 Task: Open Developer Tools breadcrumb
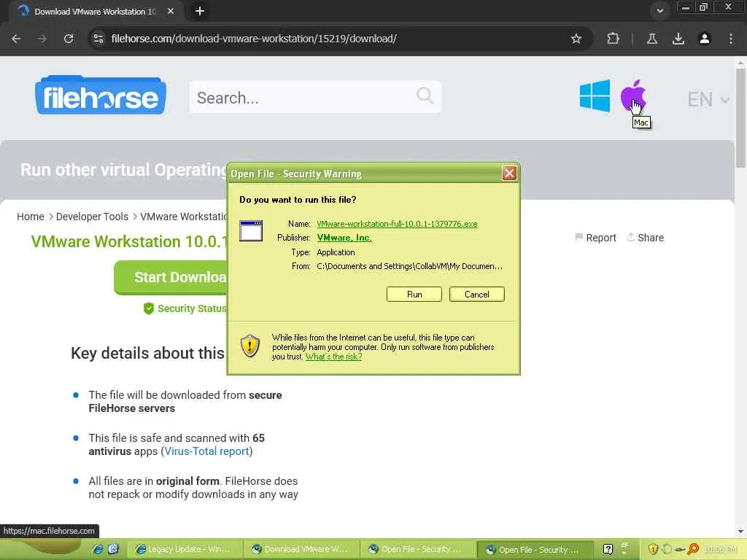click(x=92, y=217)
